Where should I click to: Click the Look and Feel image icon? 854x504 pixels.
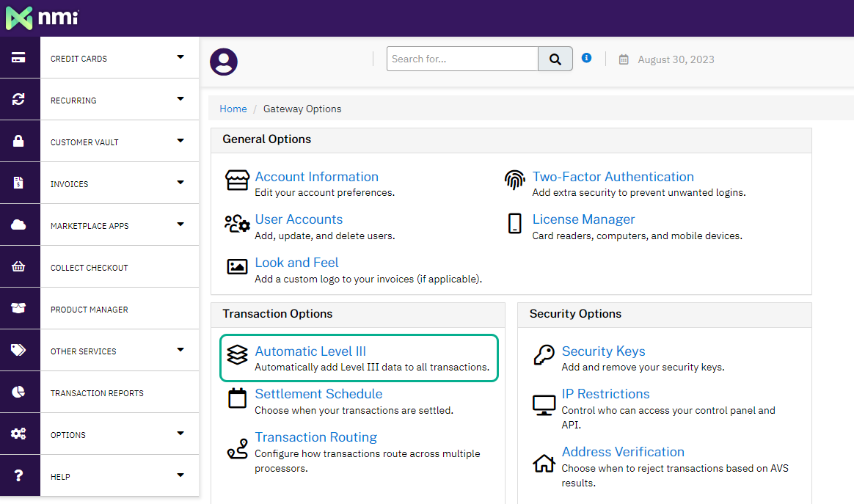(x=238, y=266)
